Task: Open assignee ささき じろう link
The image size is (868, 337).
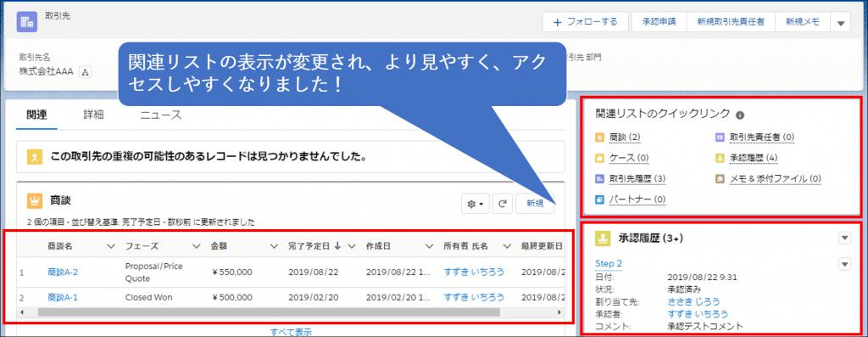Action: click(693, 301)
